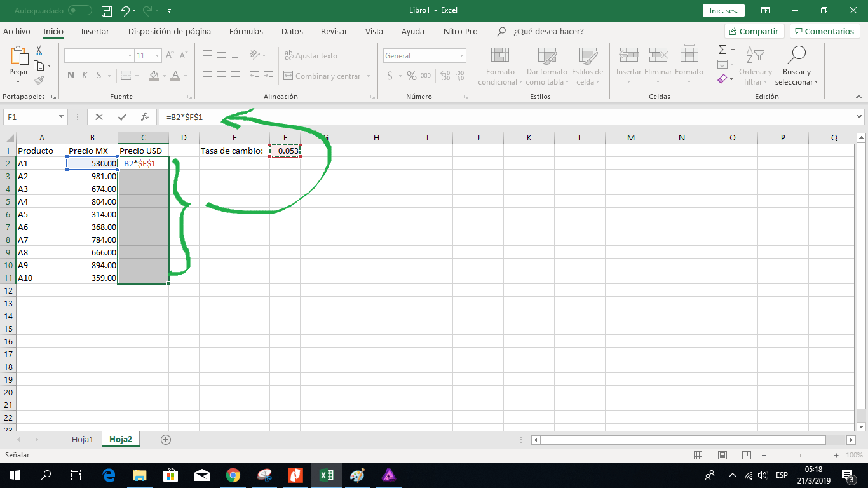Click the AutoSum sigma icon
The width and height of the screenshot is (868, 488).
click(x=722, y=50)
